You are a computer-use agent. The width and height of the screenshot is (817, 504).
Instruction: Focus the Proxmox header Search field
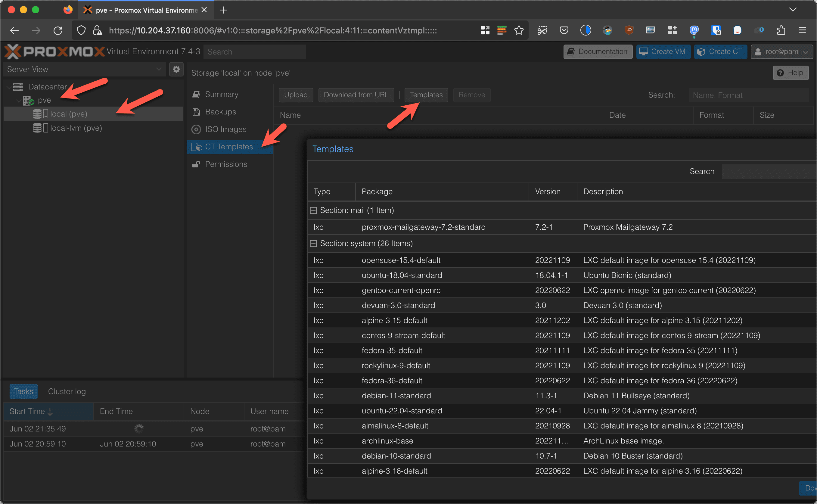click(x=255, y=52)
